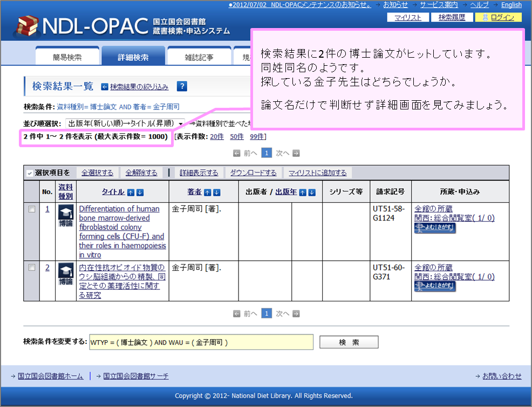This screenshot has width=532, height=407.
Task: Click the NDL-OPAC books logo
Action: [27, 26]
